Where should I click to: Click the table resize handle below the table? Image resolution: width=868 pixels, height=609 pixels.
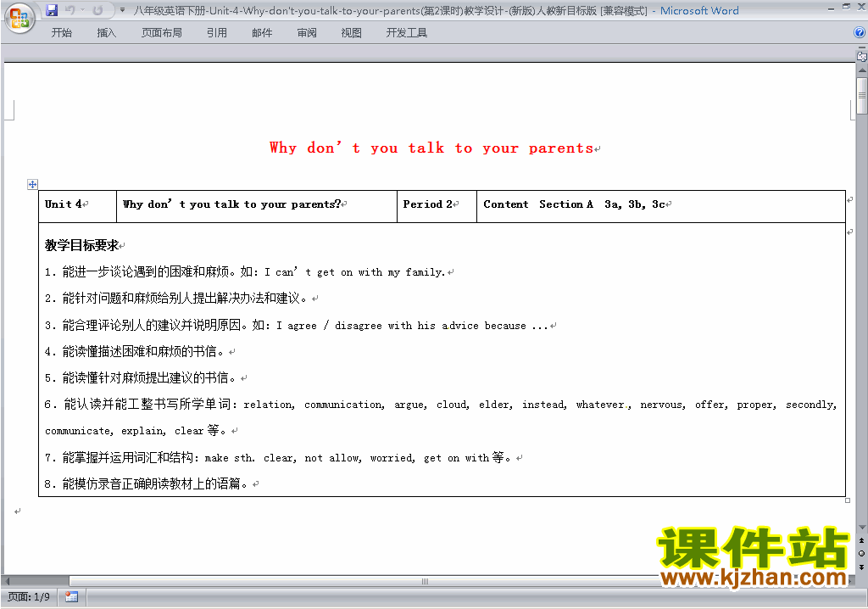(848, 500)
